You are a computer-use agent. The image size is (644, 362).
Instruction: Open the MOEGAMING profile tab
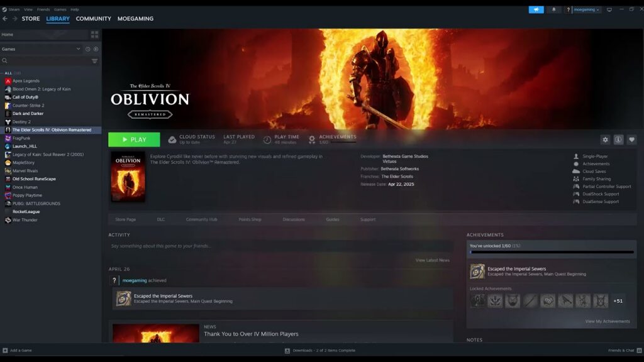(136, 18)
